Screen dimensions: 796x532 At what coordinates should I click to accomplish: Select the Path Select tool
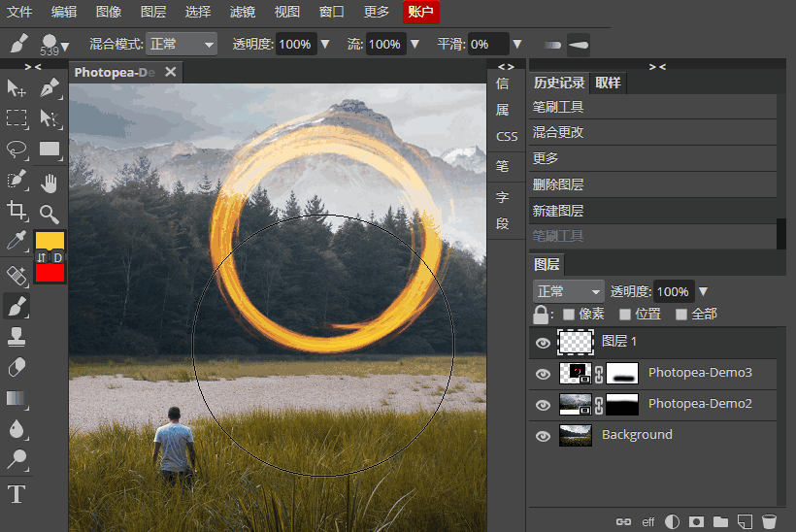coord(50,118)
